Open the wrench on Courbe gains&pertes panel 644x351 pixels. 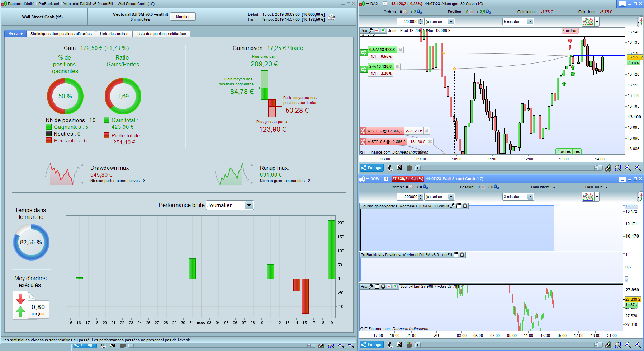click(453, 206)
